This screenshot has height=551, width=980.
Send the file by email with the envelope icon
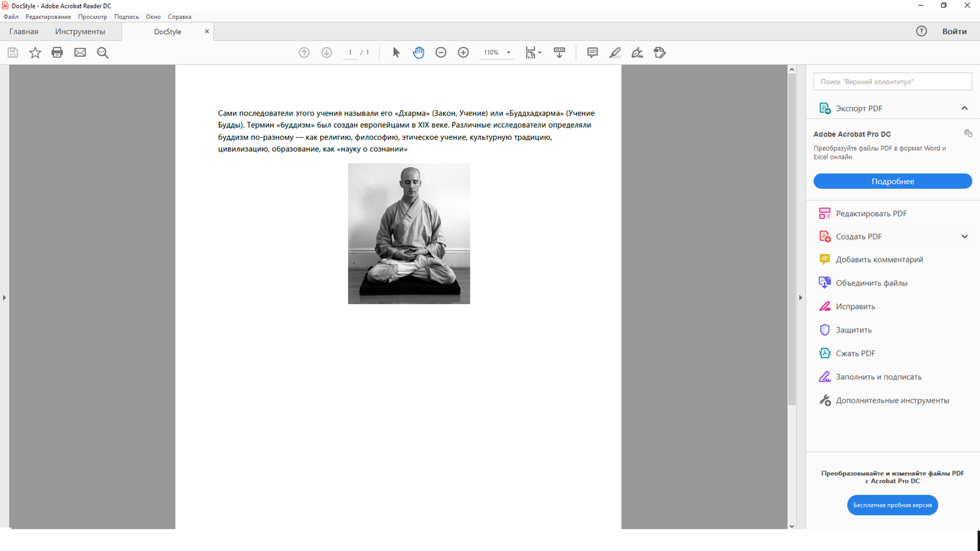tap(80, 53)
